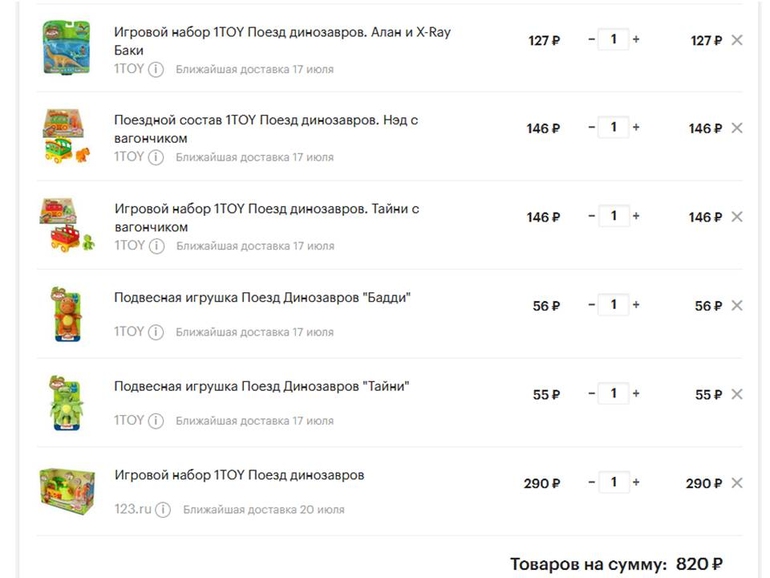Open the green "Тайни" hanging toy thumbnail
The height and width of the screenshot is (578, 770).
(65, 402)
